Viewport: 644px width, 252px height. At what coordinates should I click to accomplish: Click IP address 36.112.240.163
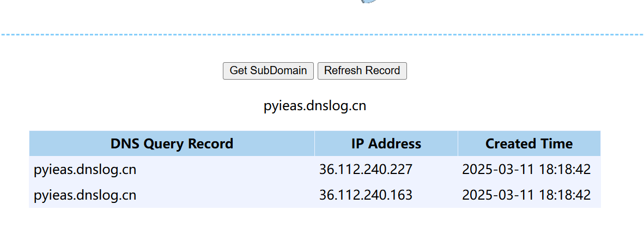(366, 195)
